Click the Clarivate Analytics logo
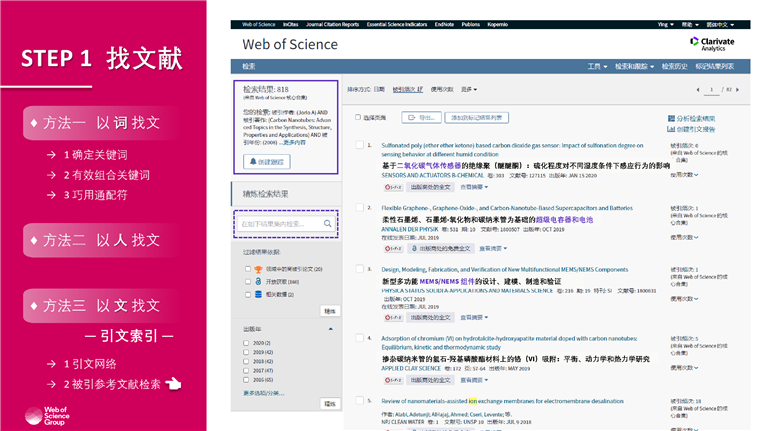The width and height of the screenshot is (768, 431). 712,44
